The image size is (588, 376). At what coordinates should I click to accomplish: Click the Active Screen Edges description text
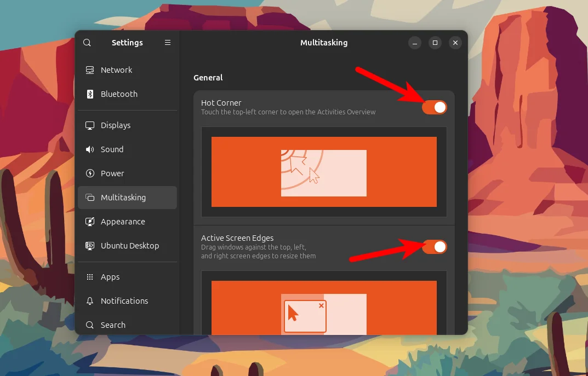point(259,252)
